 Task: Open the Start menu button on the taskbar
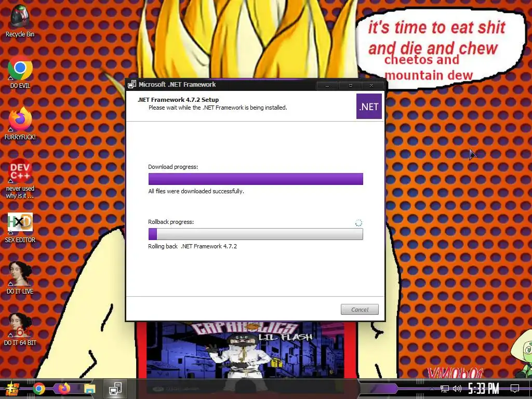point(12,389)
